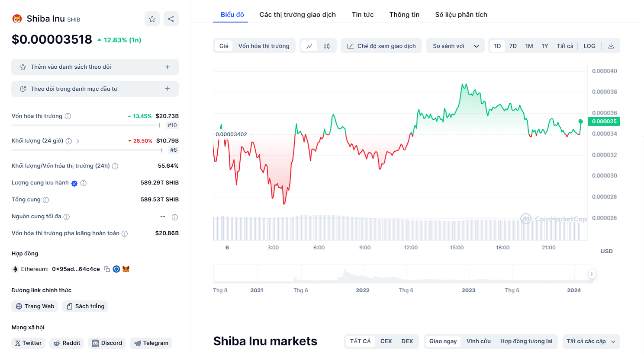
Task: Open Chế độ xem giao dịch mode
Action: coord(381,46)
